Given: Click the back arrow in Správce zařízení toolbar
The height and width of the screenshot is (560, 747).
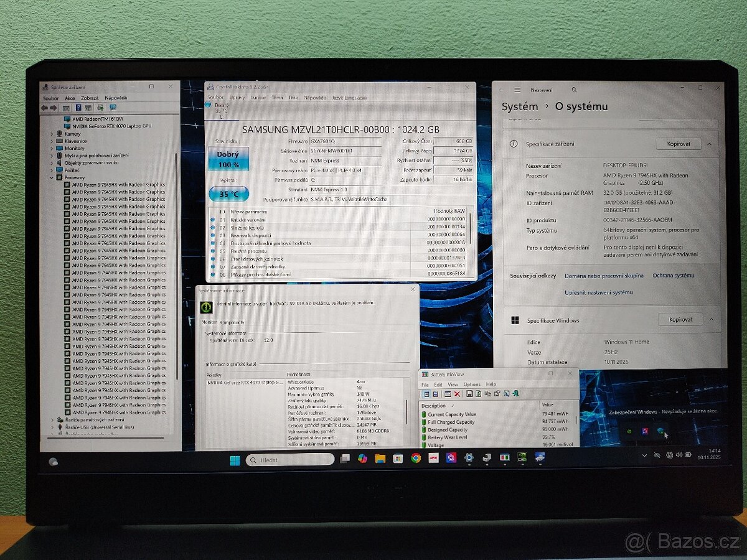Looking at the screenshot, I should (x=44, y=107).
